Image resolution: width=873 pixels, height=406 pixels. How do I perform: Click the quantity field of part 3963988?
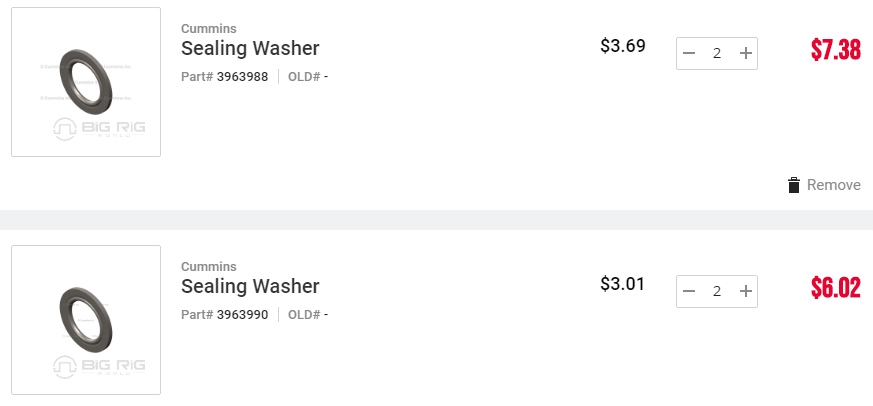point(717,53)
